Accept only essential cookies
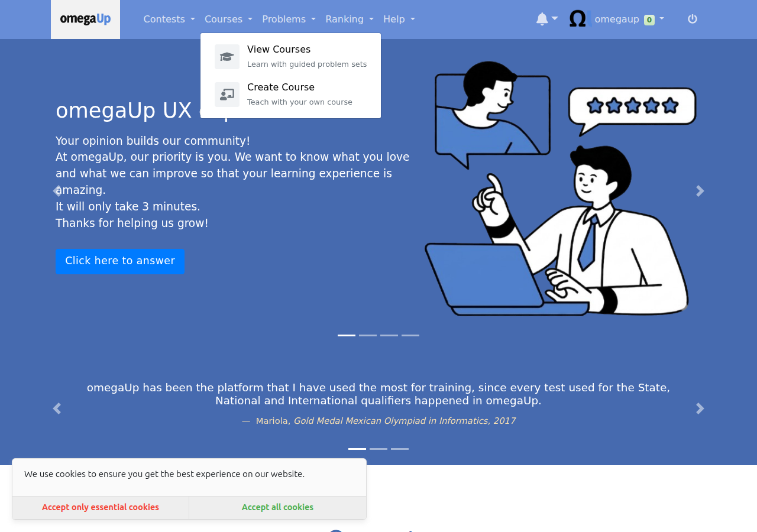The image size is (757, 532). tap(101, 507)
